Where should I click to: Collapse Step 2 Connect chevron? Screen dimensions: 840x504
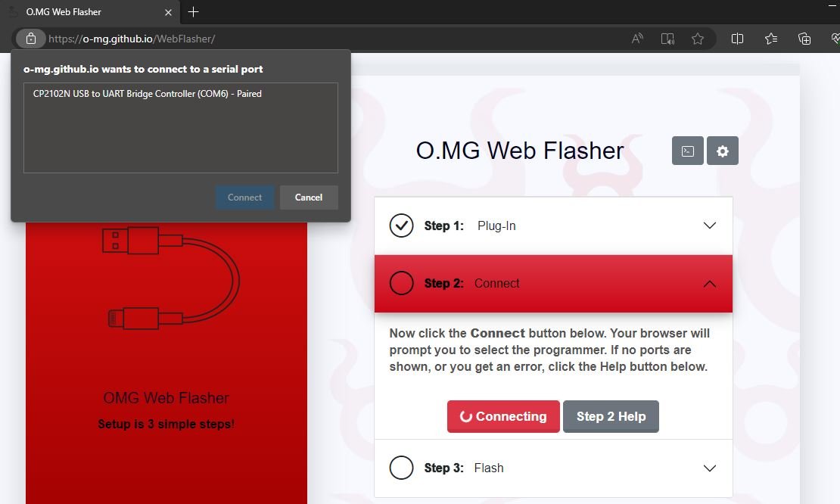pos(709,283)
